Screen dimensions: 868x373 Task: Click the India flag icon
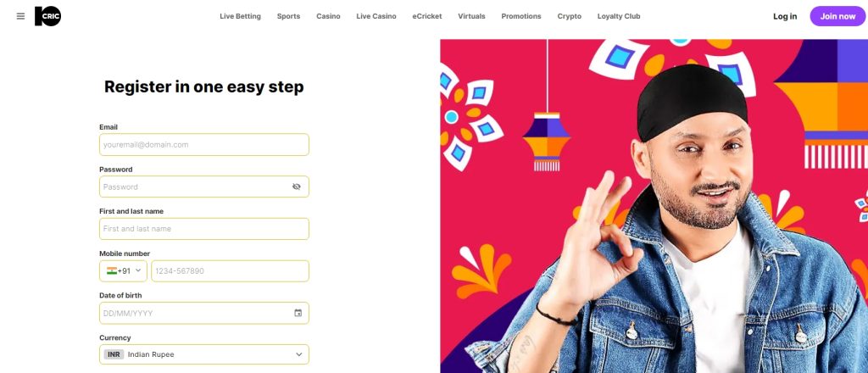112,270
